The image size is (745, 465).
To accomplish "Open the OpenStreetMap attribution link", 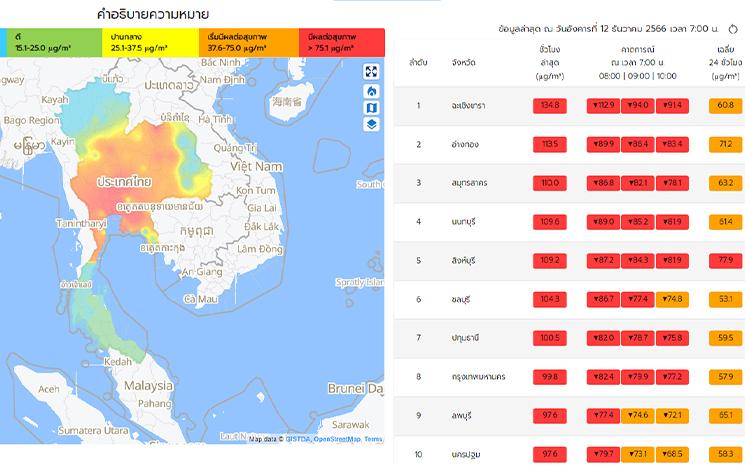I will pos(337,439).
